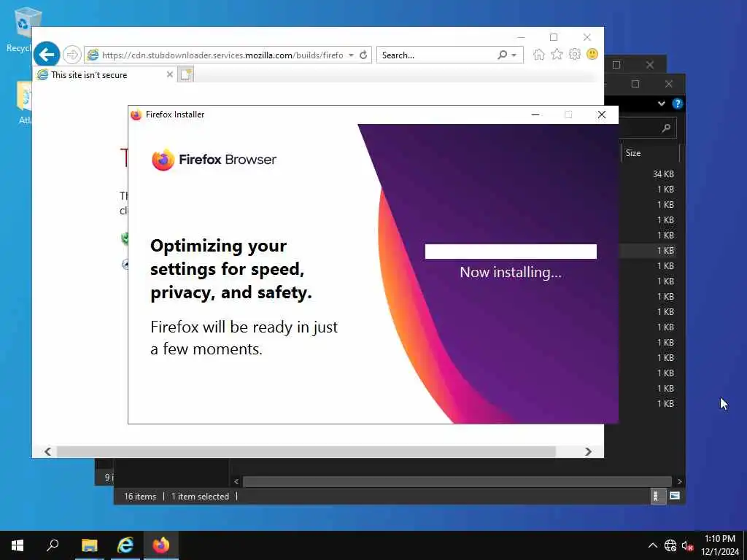
Task: Minimize the Firefox Installer window
Action: [x=535, y=114]
